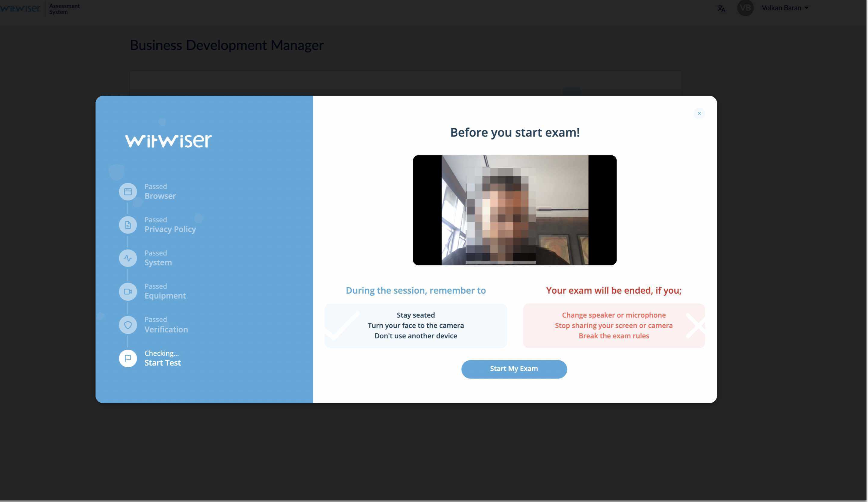Click the VB user avatar
868x502 pixels.
745,8
